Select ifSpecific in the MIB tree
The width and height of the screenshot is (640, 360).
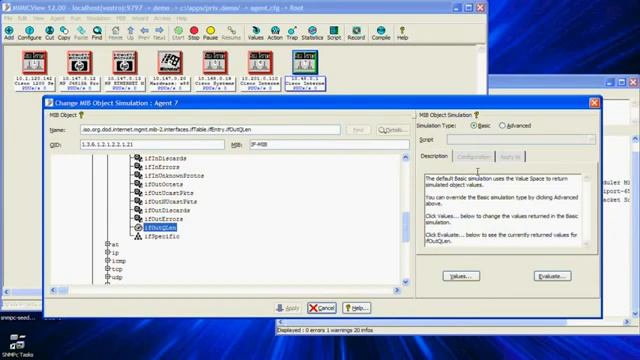pyautogui.click(x=162, y=236)
